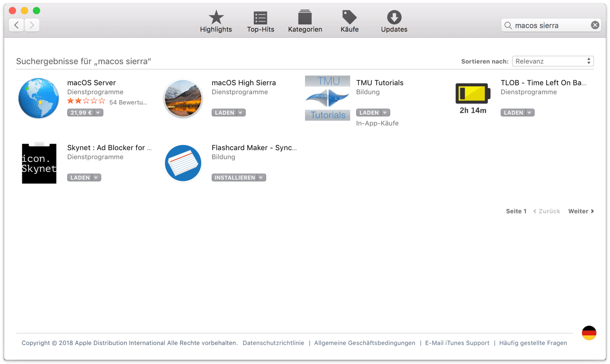This screenshot has height=364, width=610.
Task: Go to the Käufe tab
Action: coord(350,22)
